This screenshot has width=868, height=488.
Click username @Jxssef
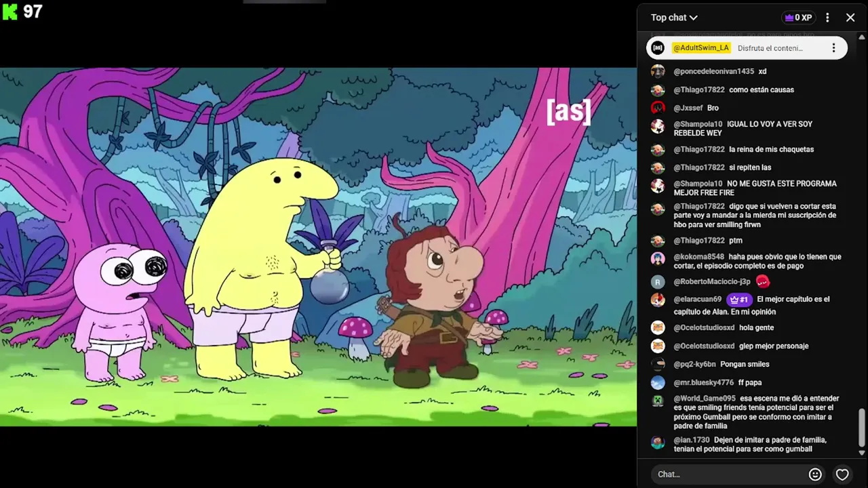point(688,108)
